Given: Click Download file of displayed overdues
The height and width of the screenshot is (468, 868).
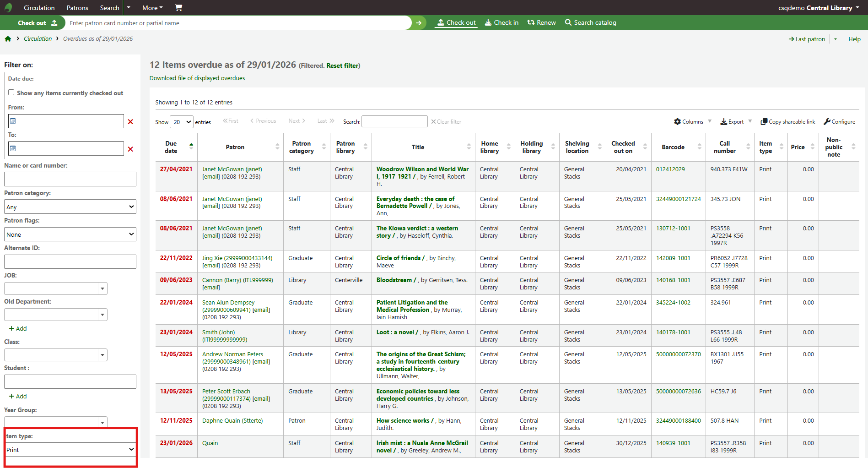Looking at the screenshot, I should 197,78.
